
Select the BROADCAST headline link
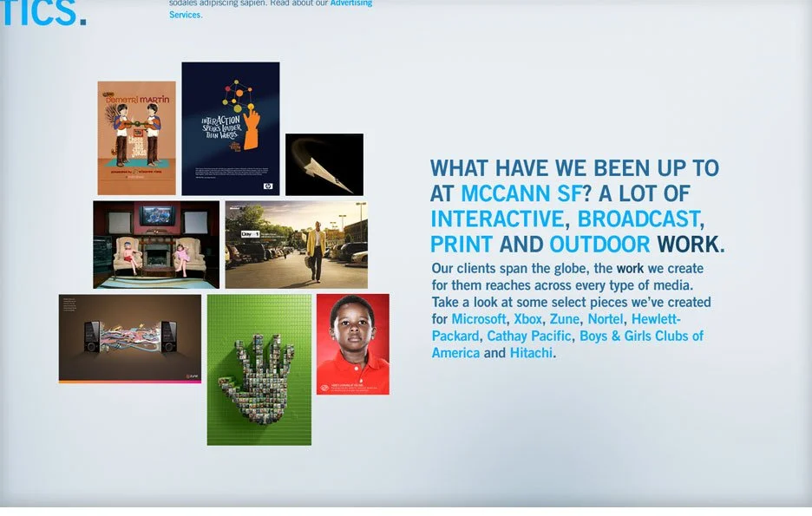(x=638, y=219)
